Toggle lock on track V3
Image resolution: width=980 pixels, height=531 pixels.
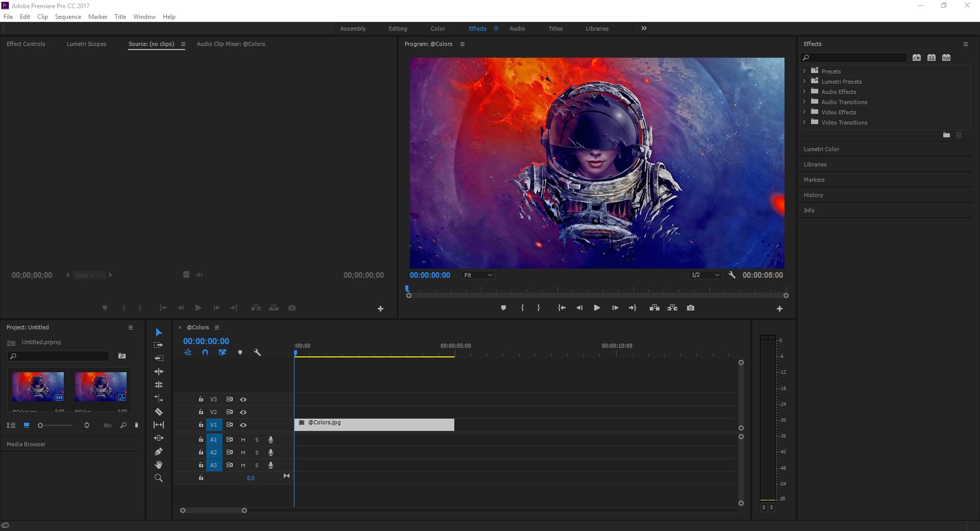tap(201, 399)
